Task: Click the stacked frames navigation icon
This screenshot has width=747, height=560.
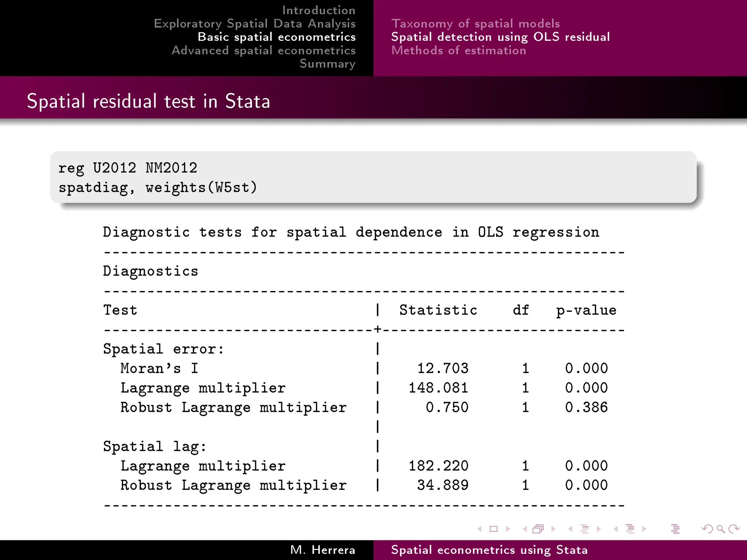Action: (x=538, y=529)
